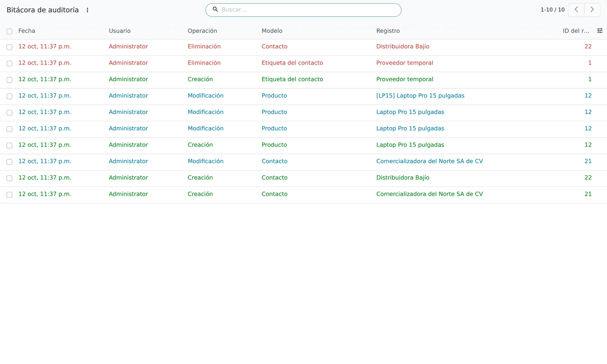The image size is (607, 364).
Task: Toggle the select-all checkbox in header
Action: (x=9, y=31)
